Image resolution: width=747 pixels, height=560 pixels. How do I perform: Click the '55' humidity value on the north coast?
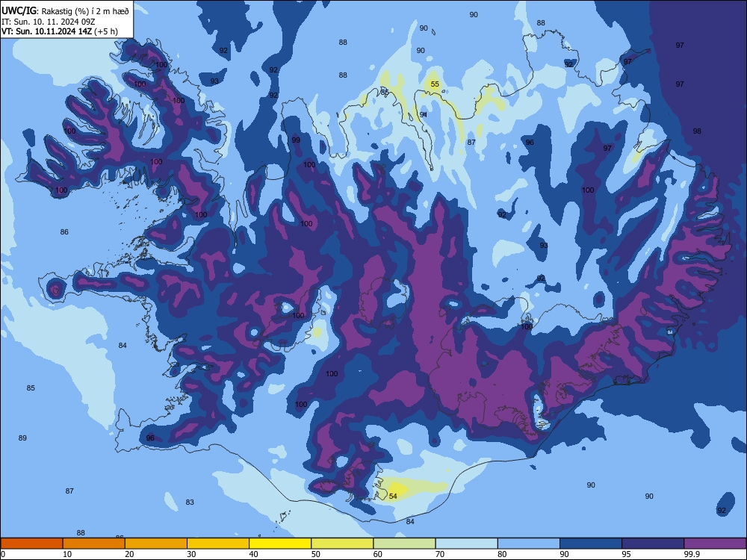click(435, 84)
